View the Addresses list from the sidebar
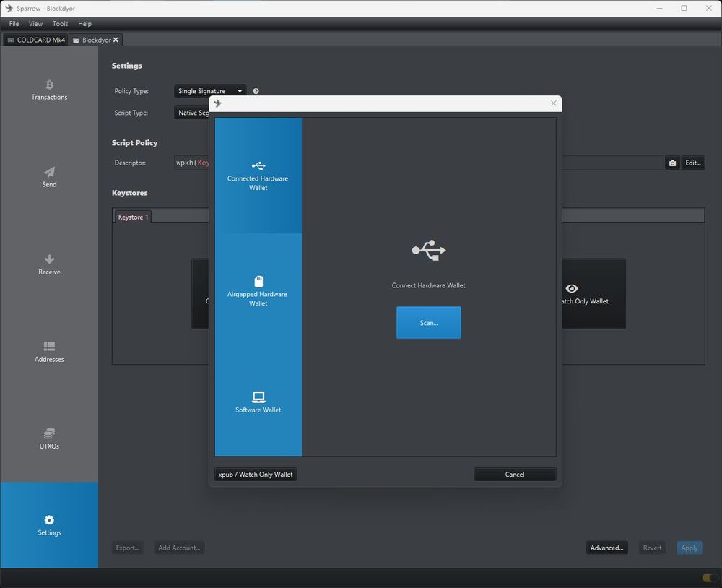 (49, 352)
